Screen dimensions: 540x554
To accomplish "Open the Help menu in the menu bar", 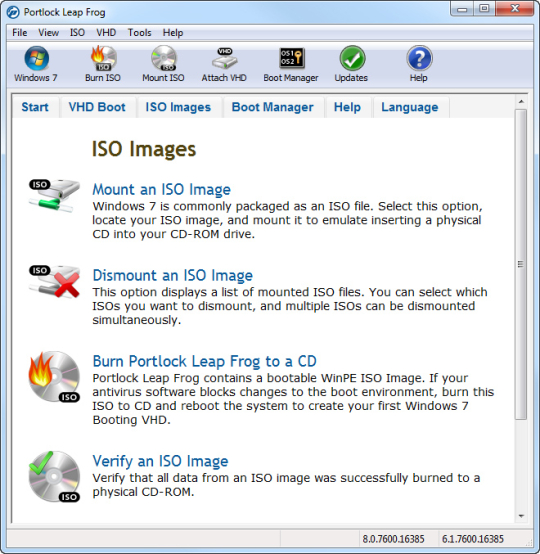I will tap(173, 33).
